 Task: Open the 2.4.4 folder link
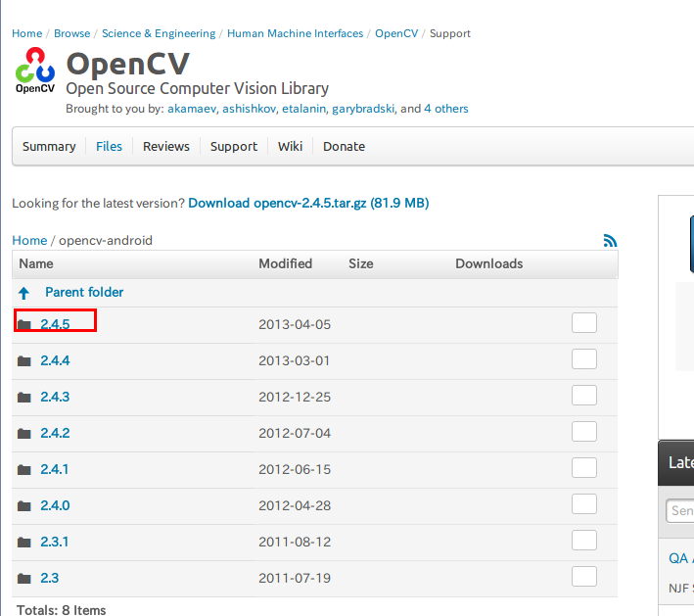(55, 360)
